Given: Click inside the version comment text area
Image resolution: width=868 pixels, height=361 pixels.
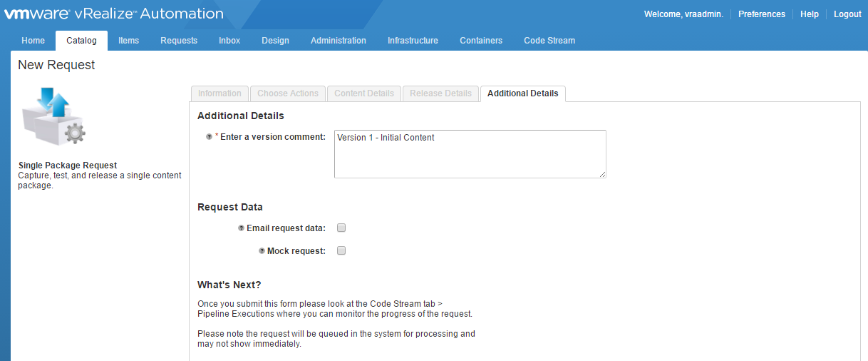Looking at the screenshot, I should [470, 154].
